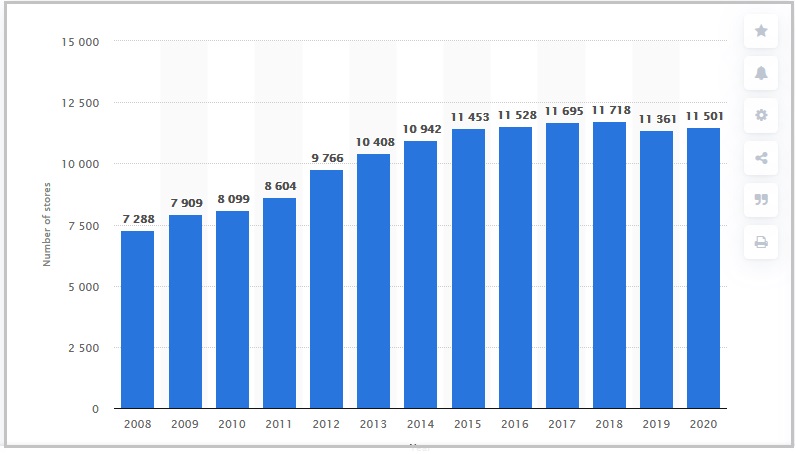
Task: Select the 2013 bar labeled 10 408
Action: click(374, 281)
